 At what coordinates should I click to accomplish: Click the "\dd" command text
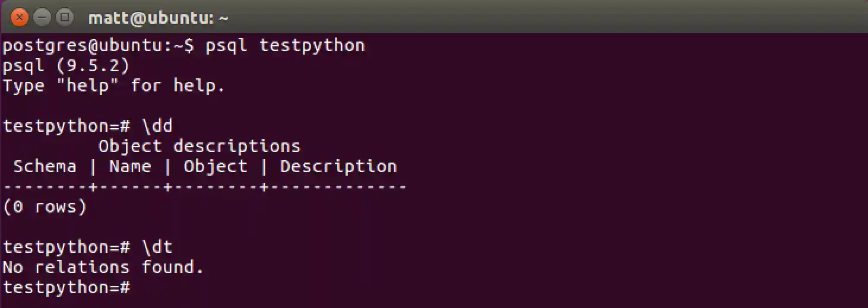pyautogui.click(x=157, y=126)
